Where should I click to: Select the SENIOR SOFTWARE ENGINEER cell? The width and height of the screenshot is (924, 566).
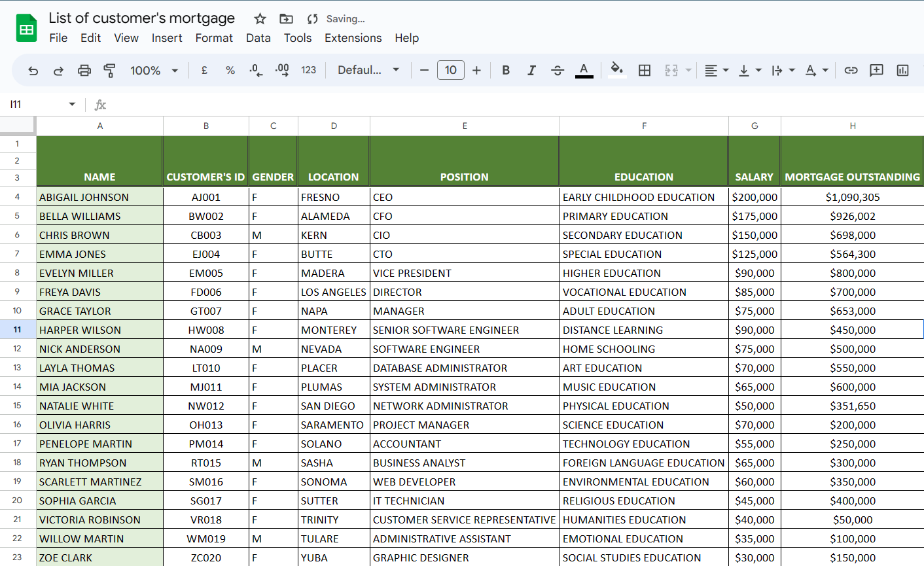(x=465, y=330)
